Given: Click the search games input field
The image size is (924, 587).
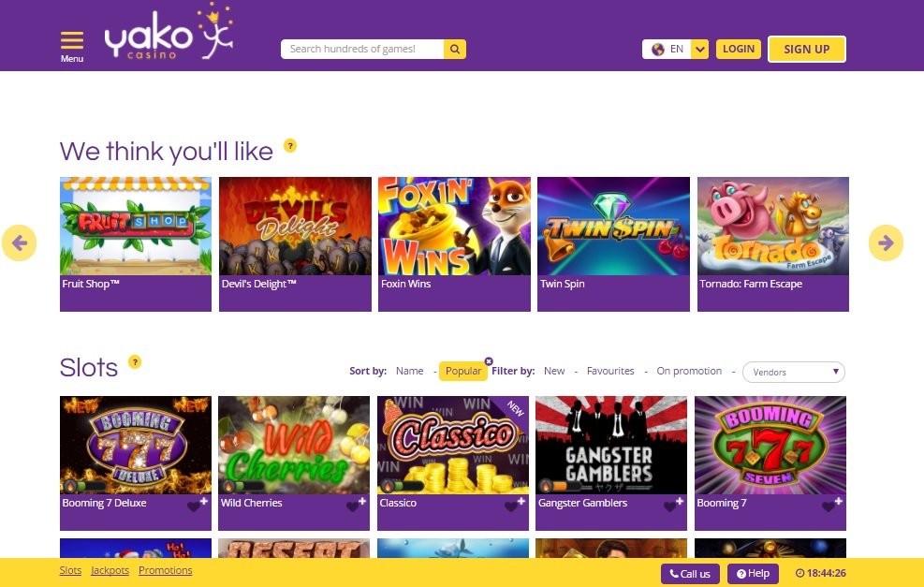Looking at the screenshot, I should coord(362,49).
